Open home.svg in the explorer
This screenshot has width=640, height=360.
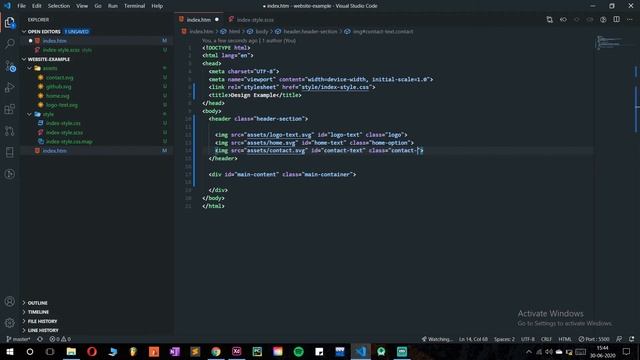tap(58, 96)
